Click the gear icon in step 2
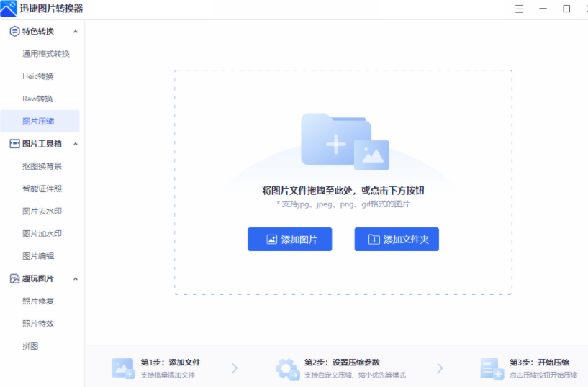This screenshot has height=387, width=588. tap(287, 368)
